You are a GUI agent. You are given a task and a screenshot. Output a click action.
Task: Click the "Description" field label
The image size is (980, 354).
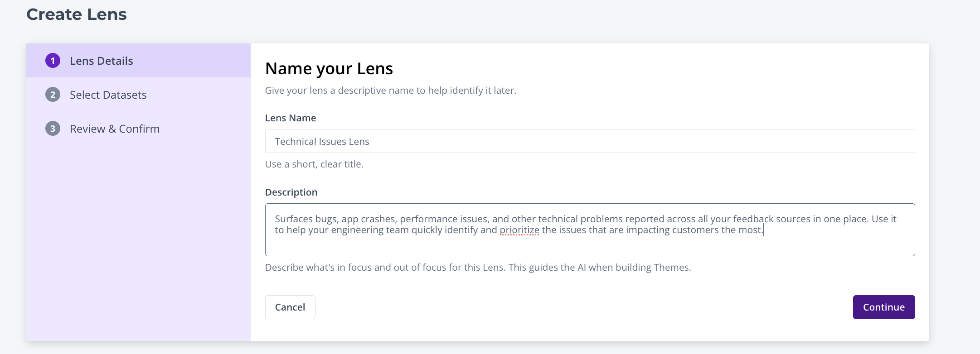291,192
